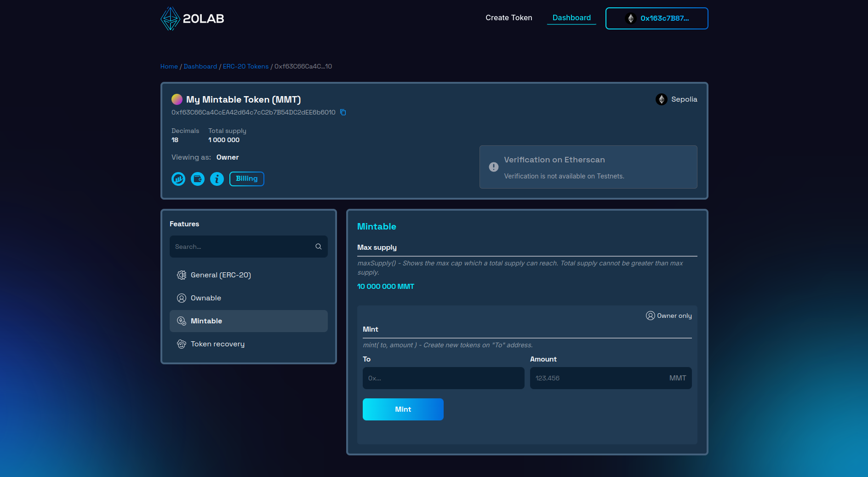
Task: Switch to the Dashboard nav item
Action: coord(571,17)
